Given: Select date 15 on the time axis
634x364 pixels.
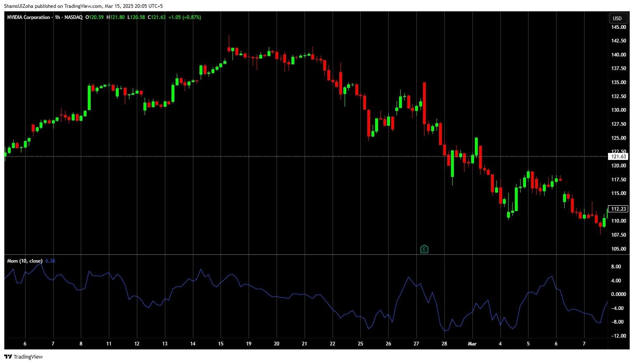Looking at the screenshot, I should tap(221, 344).
